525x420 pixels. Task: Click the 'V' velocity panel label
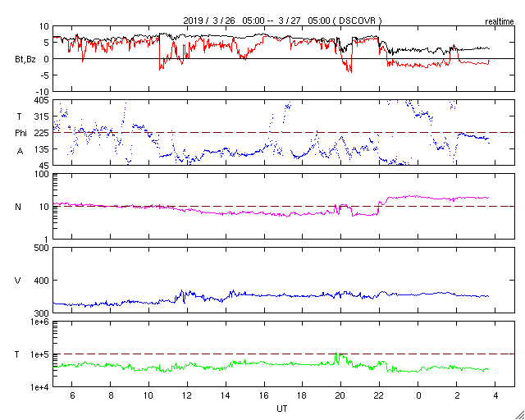click(18, 281)
